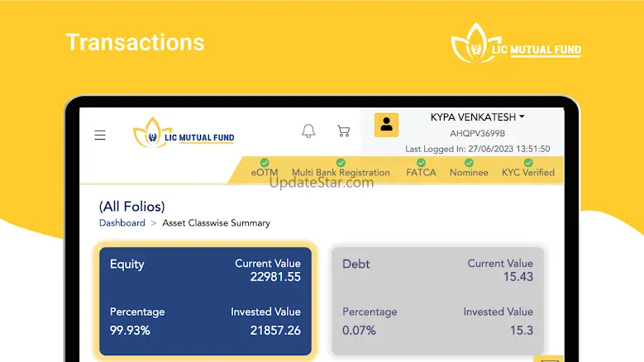This screenshot has height=362, width=644.
Task: Click the LIC Mutual Fund logo in app header
Action: point(184,132)
